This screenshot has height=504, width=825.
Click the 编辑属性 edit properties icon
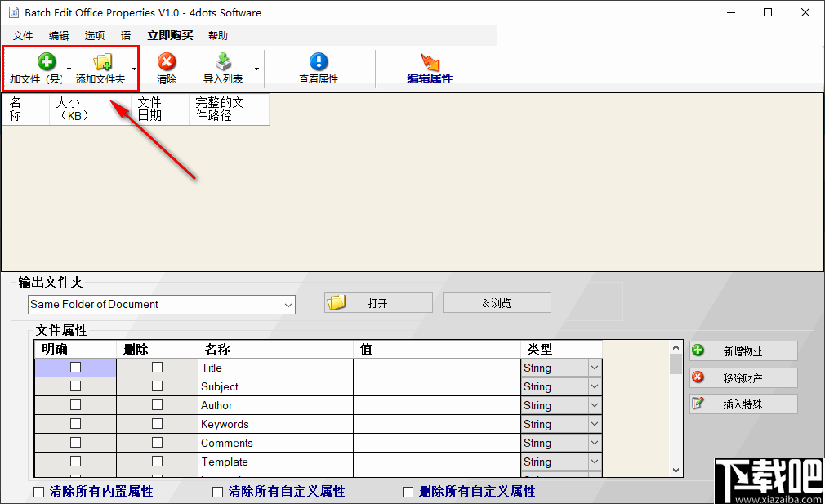tap(430, 60)
